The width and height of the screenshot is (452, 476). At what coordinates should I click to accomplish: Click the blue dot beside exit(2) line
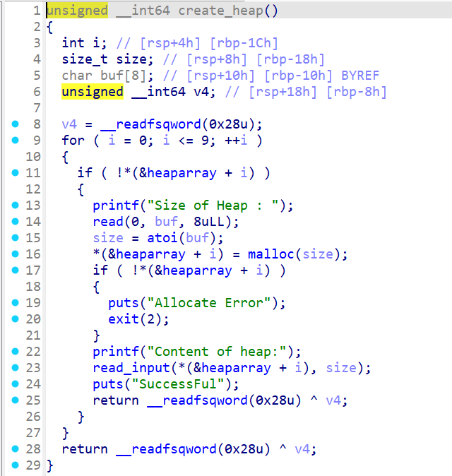16,319
